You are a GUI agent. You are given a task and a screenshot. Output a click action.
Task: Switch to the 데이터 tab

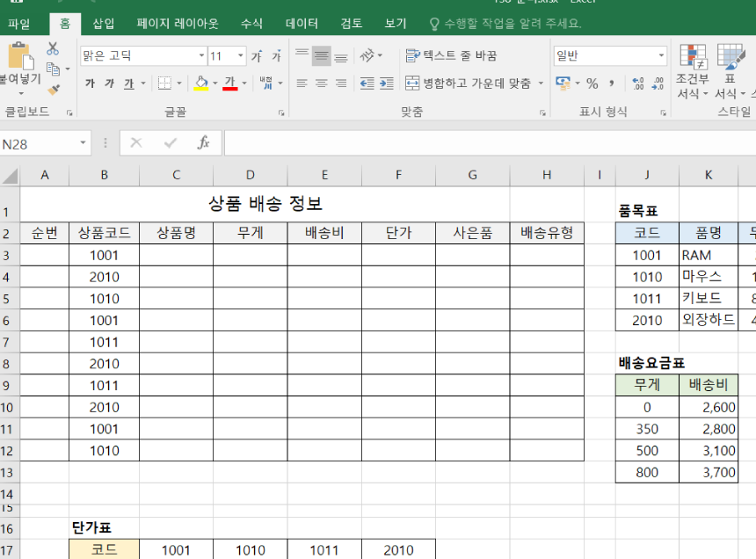302,24
